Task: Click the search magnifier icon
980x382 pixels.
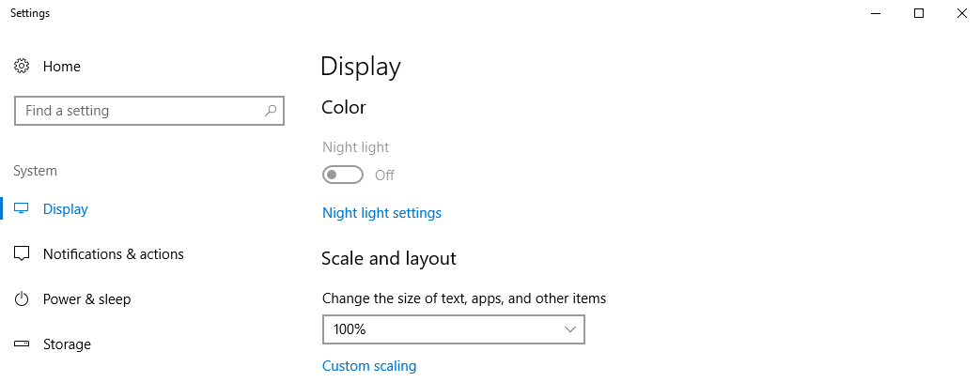Action: coord(271,111)
